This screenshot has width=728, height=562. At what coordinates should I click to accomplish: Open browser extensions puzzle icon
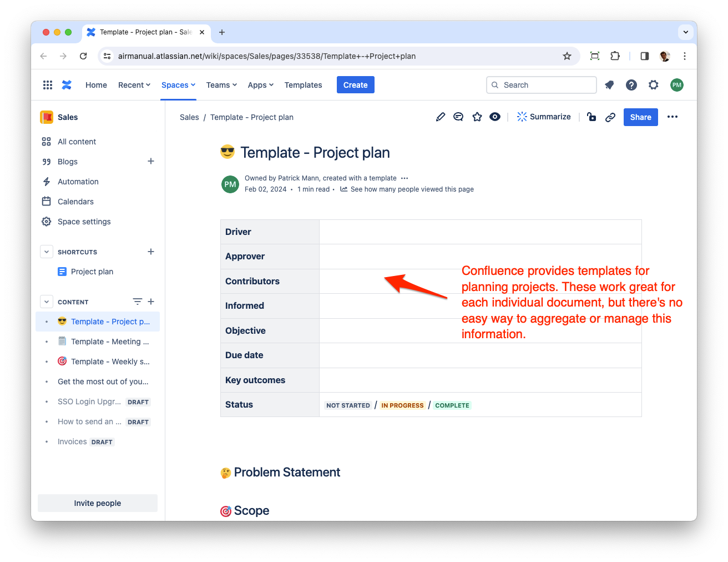click(x=615, y=56)
